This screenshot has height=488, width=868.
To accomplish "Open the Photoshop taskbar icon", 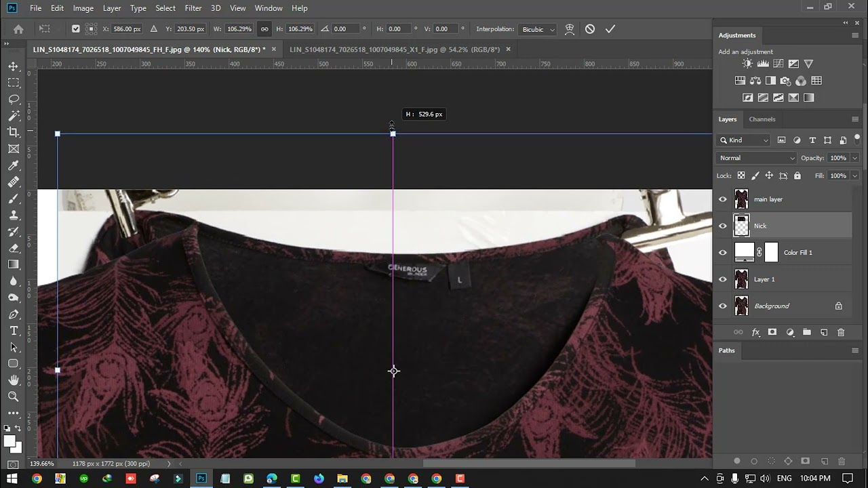I will point(201,479).
